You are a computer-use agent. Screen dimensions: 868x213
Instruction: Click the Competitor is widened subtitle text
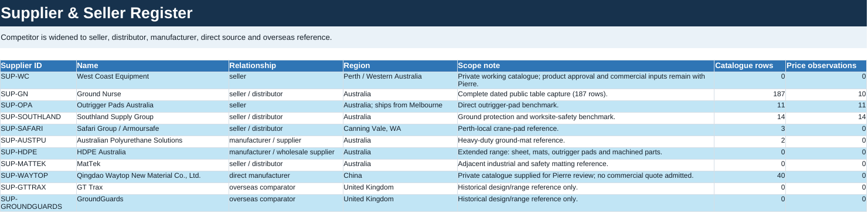(x=166, y=38)
